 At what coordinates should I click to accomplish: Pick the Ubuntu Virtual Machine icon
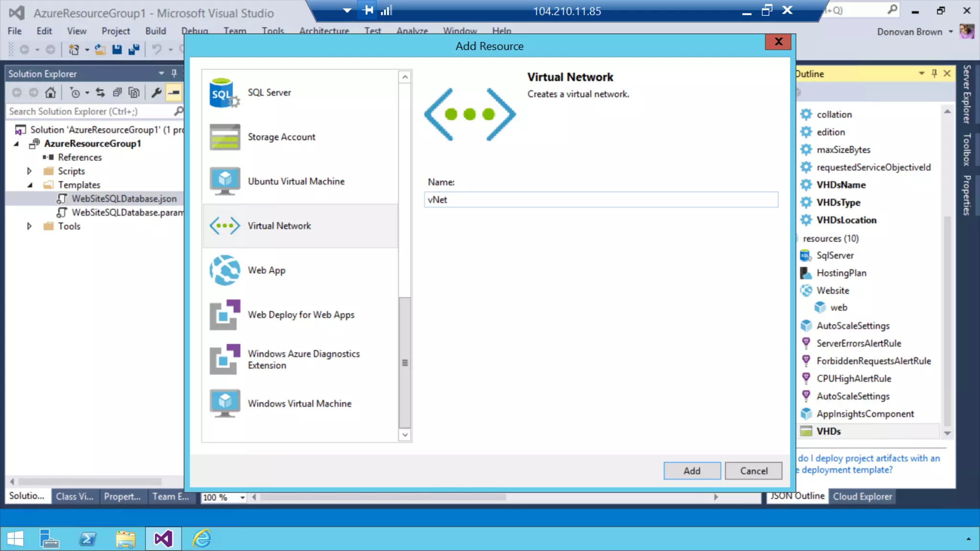click(224, 181)
